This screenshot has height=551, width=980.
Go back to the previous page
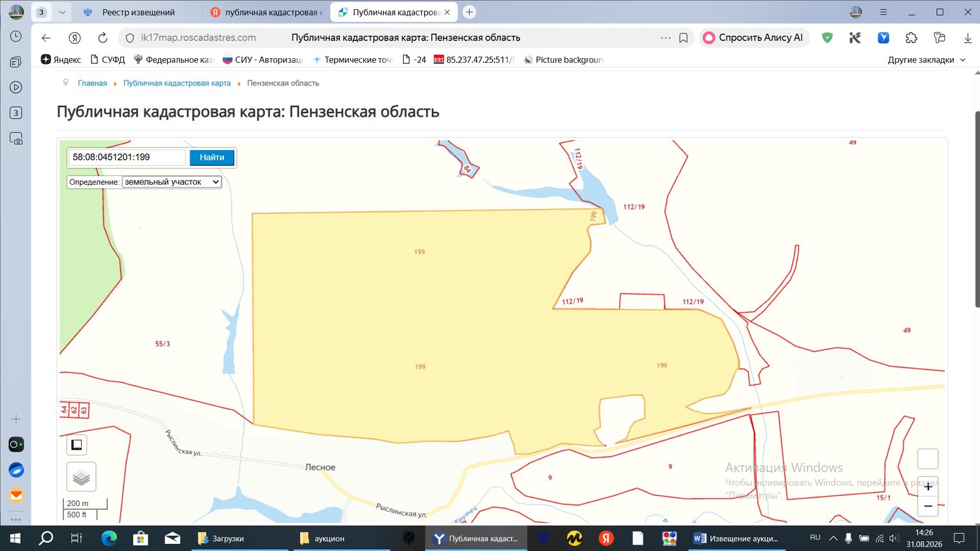[x=46, y=38]
